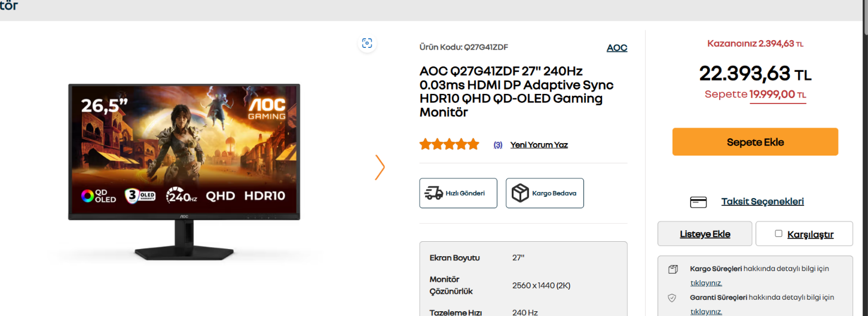Go to next product image arrow
This screenshot has width=868, height=316.
click(x=380, y=168)
